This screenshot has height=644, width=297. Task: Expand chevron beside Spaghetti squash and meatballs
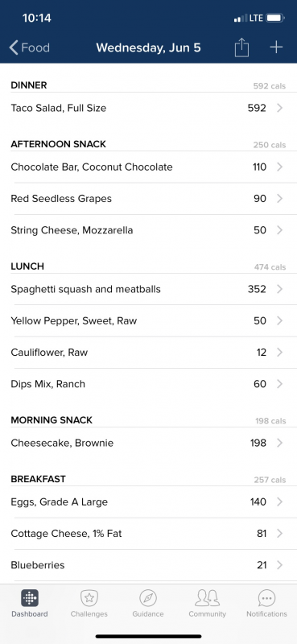[x=280, y=289]
